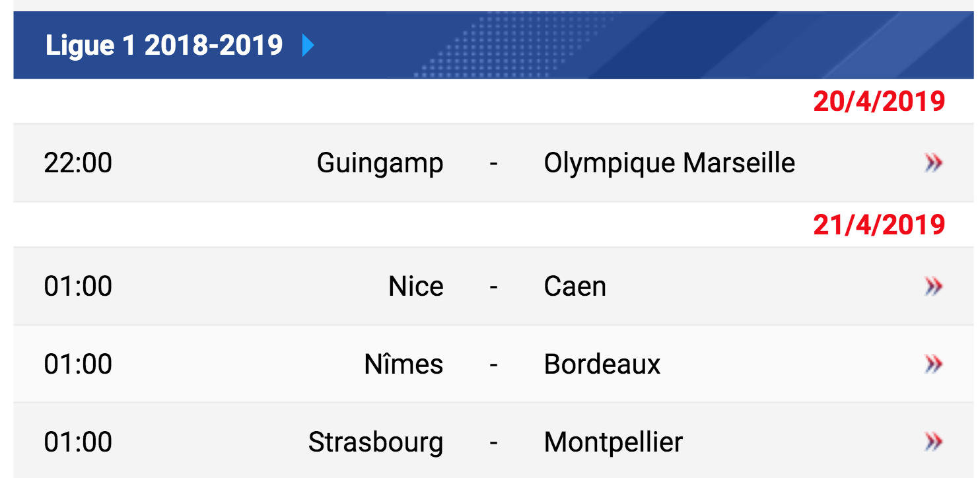Screen dimensions: 980x478
Task: Click the 20/4/2019 date label
Action: coord(879,101)
